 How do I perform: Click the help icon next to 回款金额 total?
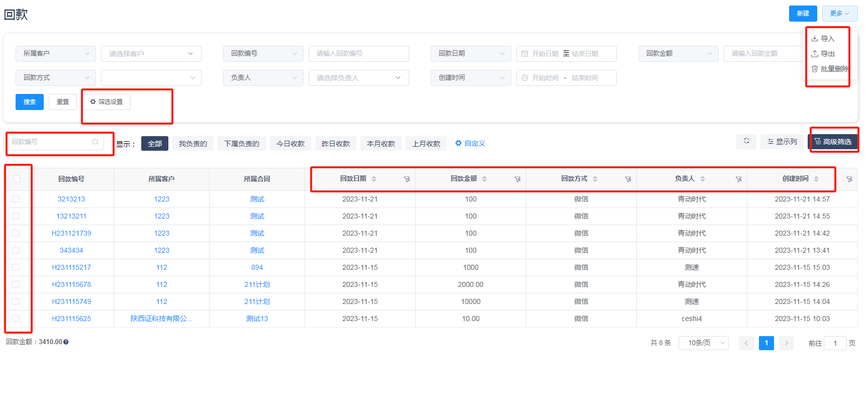[x=66, y=342]
